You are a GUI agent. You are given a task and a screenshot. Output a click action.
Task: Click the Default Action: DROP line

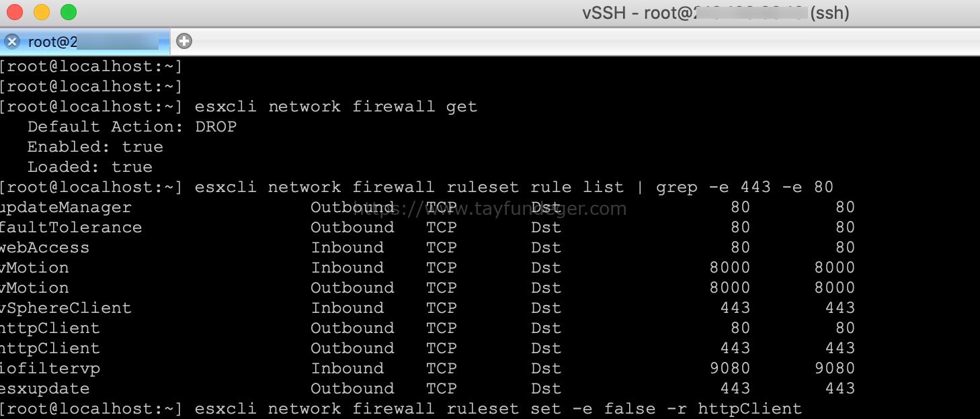[x=132, y=127]
